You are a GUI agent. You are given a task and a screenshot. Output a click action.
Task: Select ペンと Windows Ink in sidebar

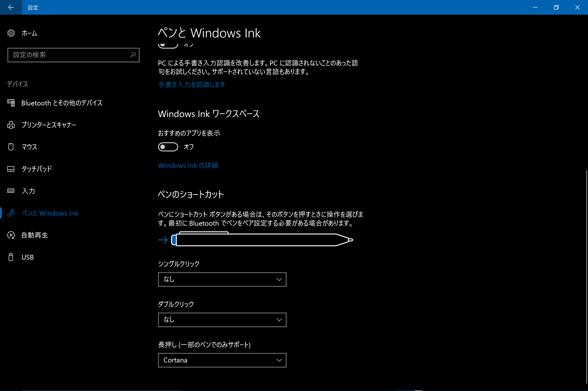tap(50, 213)
